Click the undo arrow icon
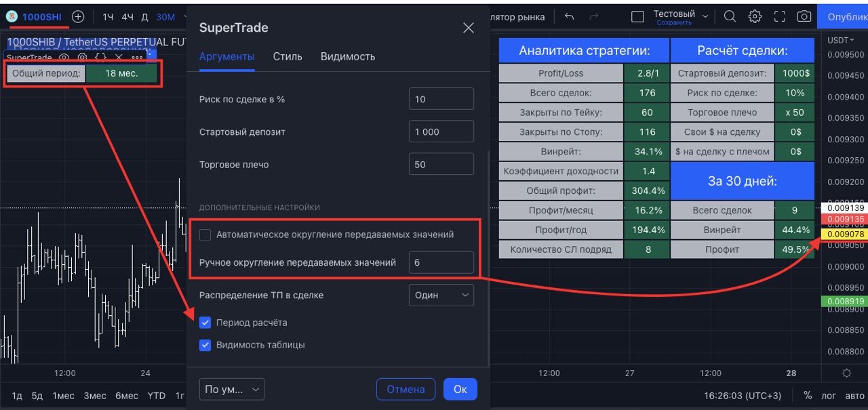 570,17
